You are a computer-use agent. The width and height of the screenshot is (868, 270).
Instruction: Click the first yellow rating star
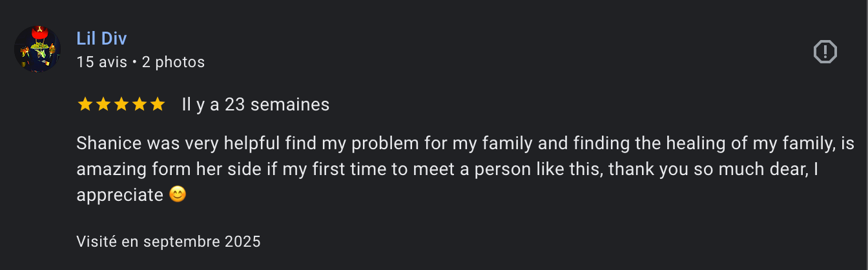point(85,105)
